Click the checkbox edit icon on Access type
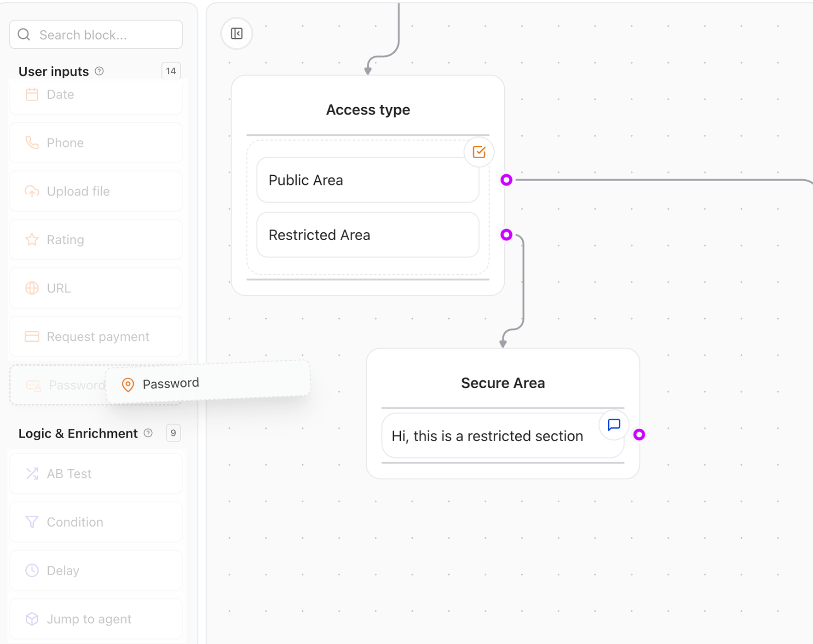 pos(479,152)
